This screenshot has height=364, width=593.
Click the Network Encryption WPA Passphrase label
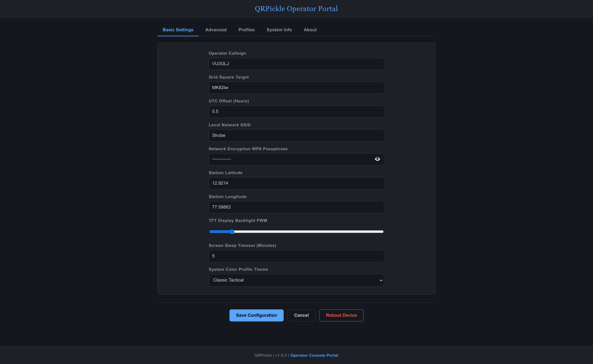pos(248,149)
